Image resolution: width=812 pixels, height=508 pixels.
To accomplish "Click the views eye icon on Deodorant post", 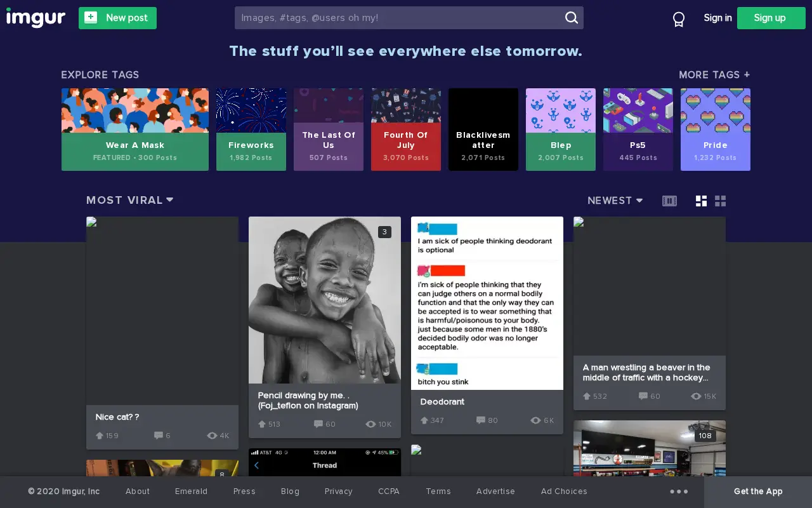I will tap(536, 420).
